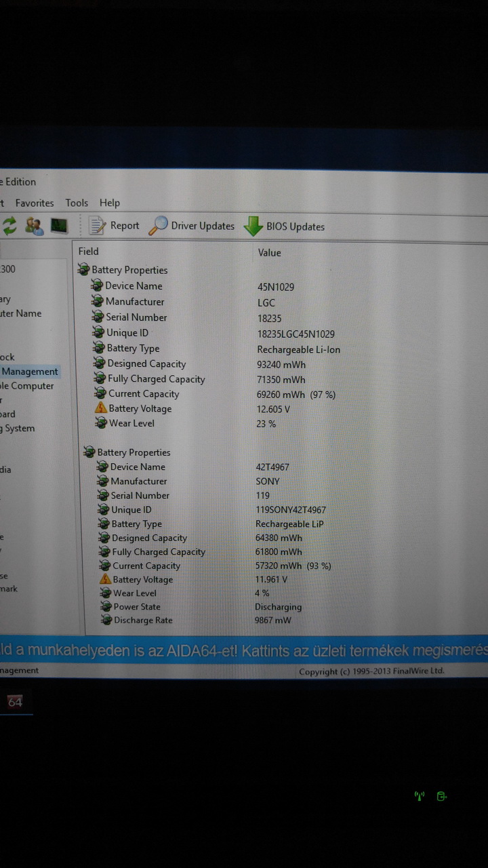
Task: Click the Battery Type icon for Li-Ion row
Action: [x=99, y=348]
